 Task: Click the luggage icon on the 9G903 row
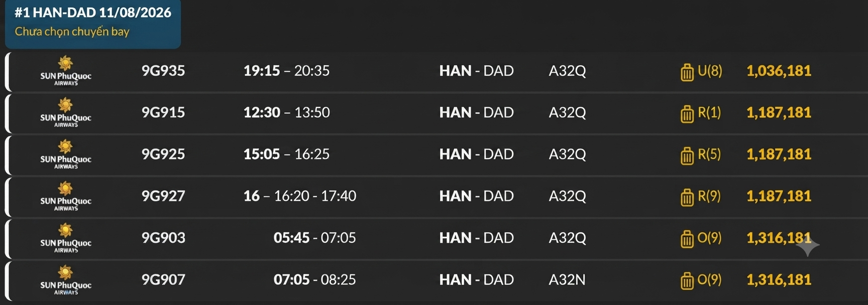(x=687, y=239)
